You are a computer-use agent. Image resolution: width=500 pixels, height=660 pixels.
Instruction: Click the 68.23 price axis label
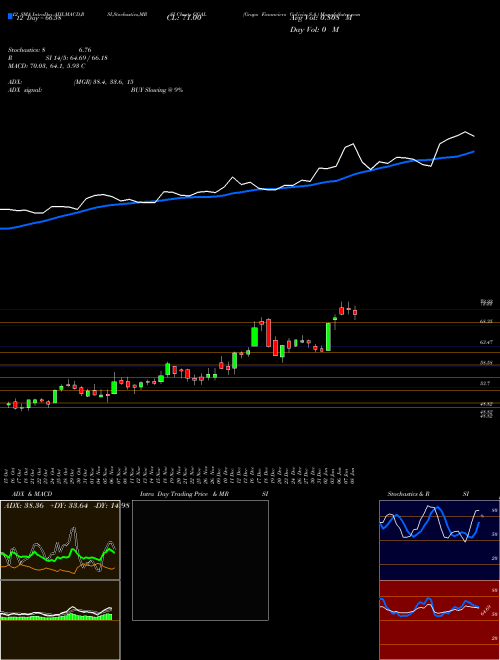486,322
